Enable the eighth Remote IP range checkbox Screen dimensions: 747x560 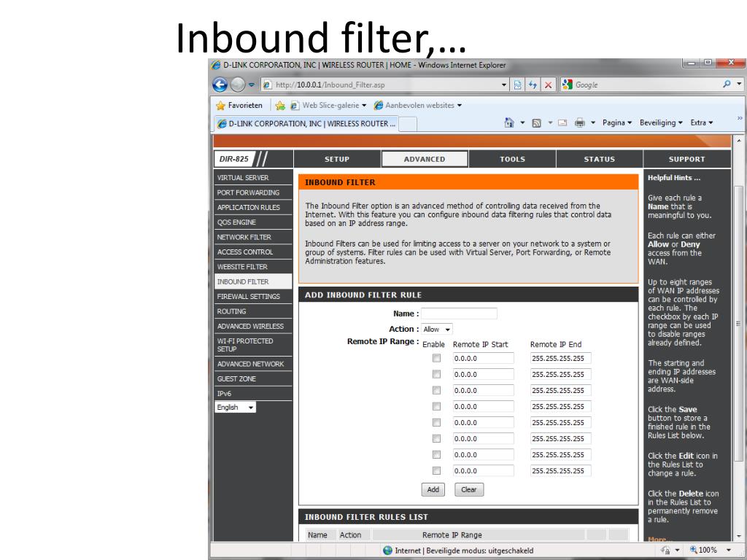point(436,470)
